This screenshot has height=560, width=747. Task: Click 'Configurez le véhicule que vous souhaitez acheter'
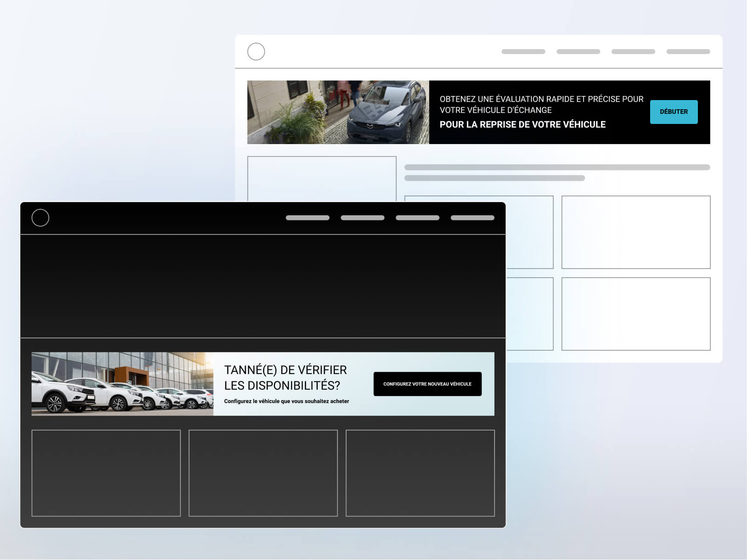[286, 401]
